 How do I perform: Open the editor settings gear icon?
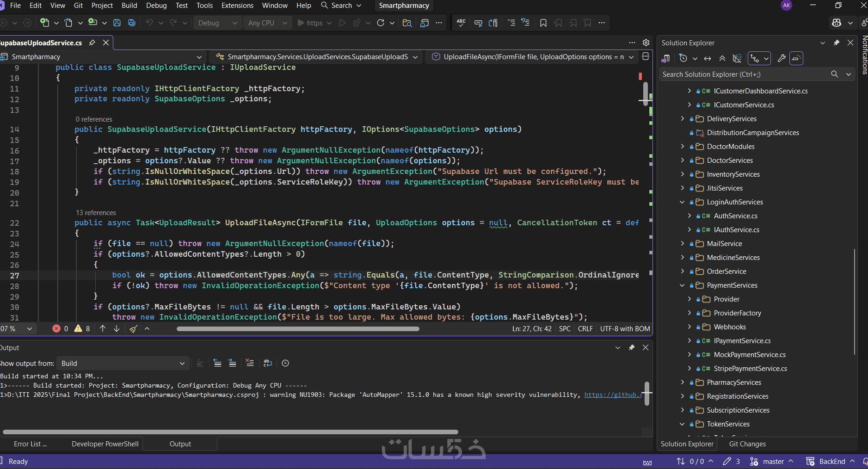pos(646,43)
